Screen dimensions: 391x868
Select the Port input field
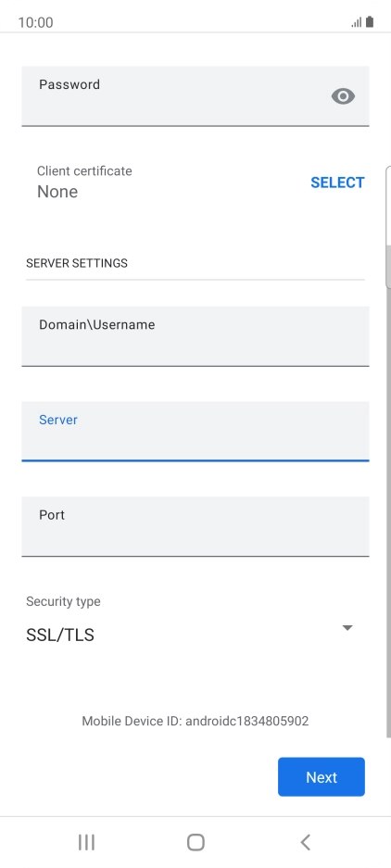195,526
